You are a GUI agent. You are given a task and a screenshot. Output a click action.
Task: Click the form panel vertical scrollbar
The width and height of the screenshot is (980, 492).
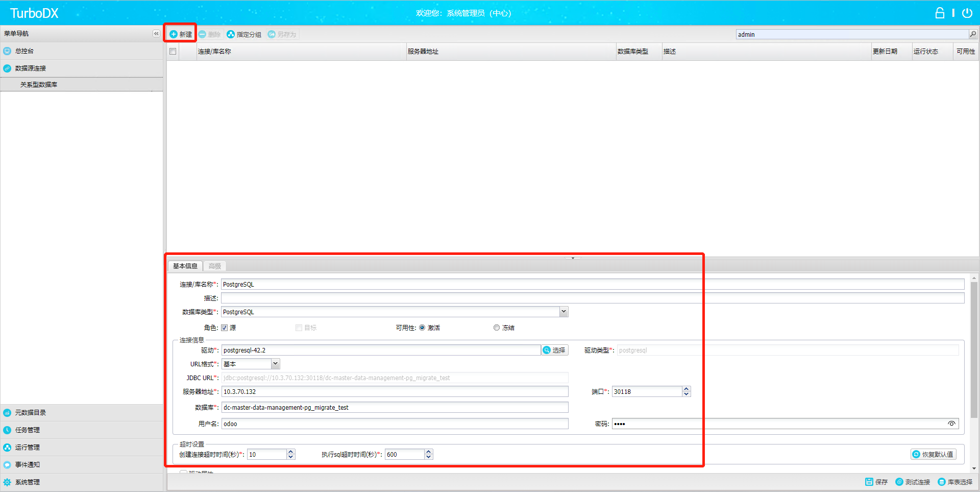pyautogui.click(x=974, y=349)
